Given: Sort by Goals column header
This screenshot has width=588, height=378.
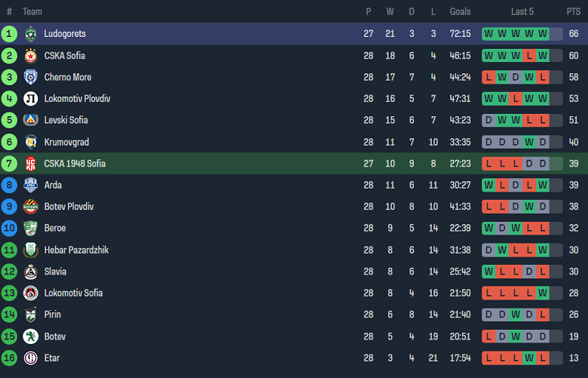Looking at the screenshot, I should coord(460,11).
